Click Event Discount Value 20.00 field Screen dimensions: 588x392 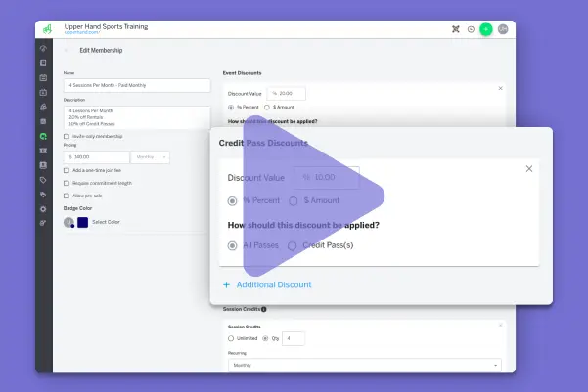click(286, 93)
